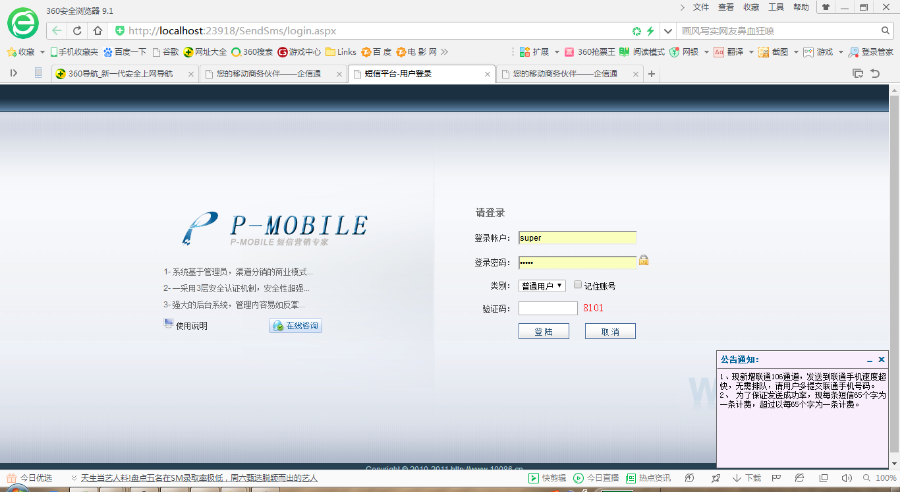Expand the 网银 dropdown
900x492 pixels.
pos(707,52)
